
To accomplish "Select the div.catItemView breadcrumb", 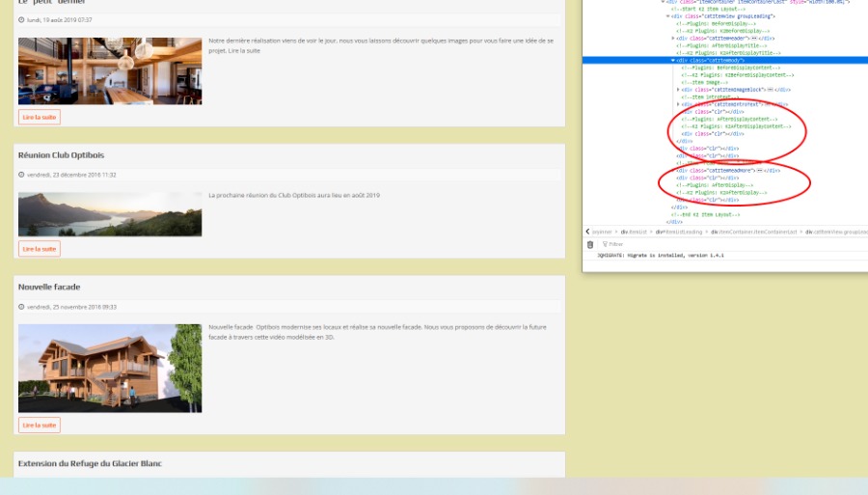I will [x=836, y=232].
